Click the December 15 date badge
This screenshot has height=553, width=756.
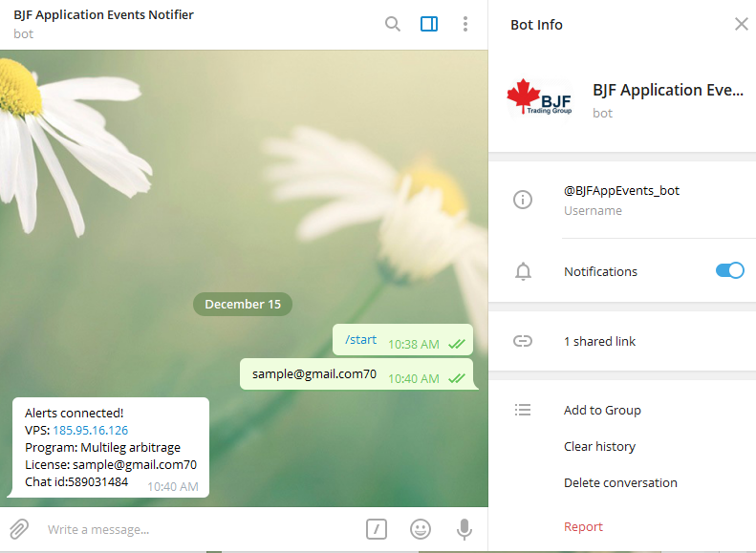pyautogui.click(x=243, y=304)
